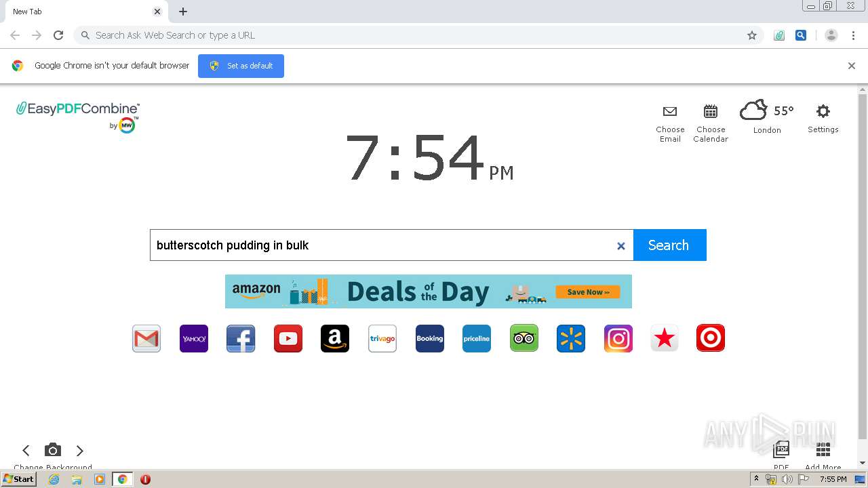This screenshot has width=868, height=488.
Task: Open a new browser tab
Action: [x=183, y=12]
